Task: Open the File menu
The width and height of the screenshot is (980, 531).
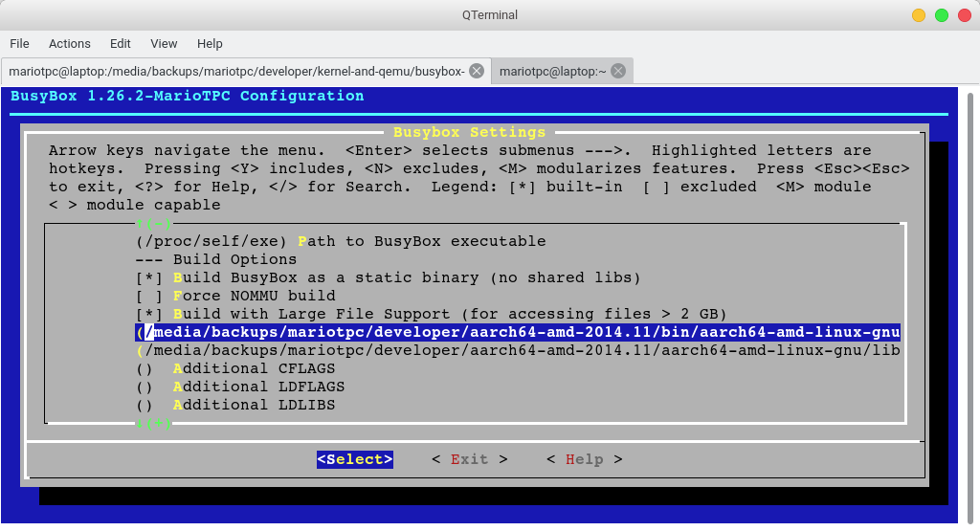Action: 19,44
